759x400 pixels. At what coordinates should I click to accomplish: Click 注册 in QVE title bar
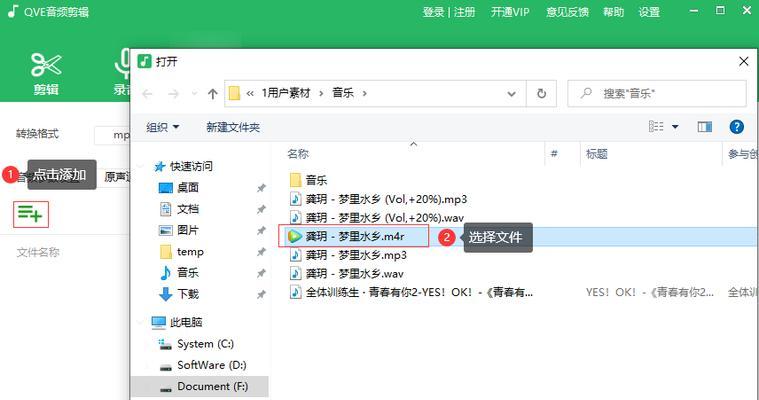click(464, 12)
